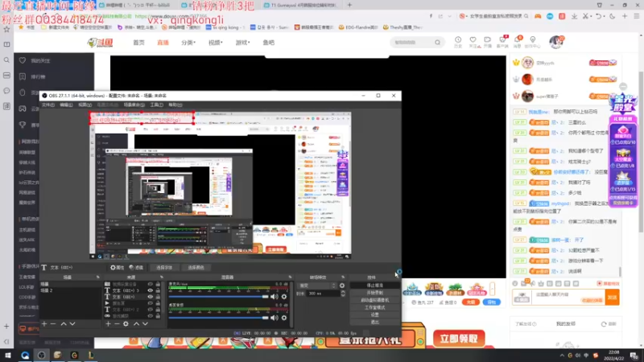
Task: Move the selected scene up in the OBS scenes panel
Action: [x=64, y=324]
